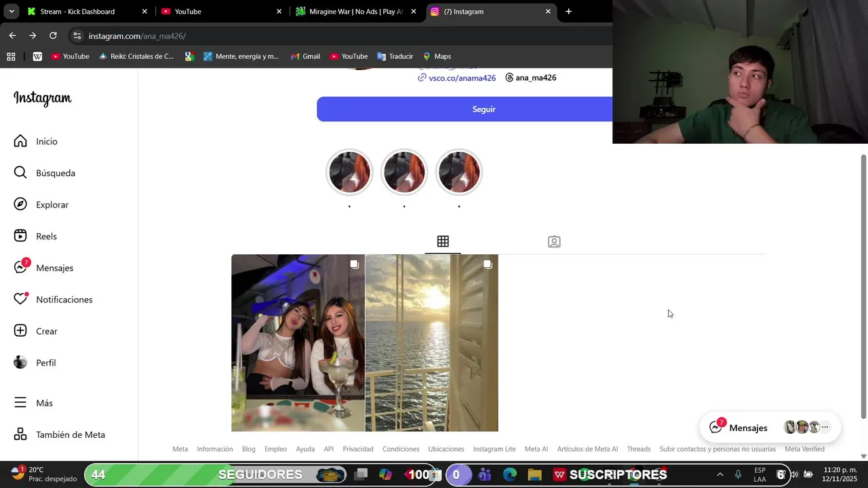Go back in browser history
The width and height of the screenshot is (868, 488).
pos(12,36)
